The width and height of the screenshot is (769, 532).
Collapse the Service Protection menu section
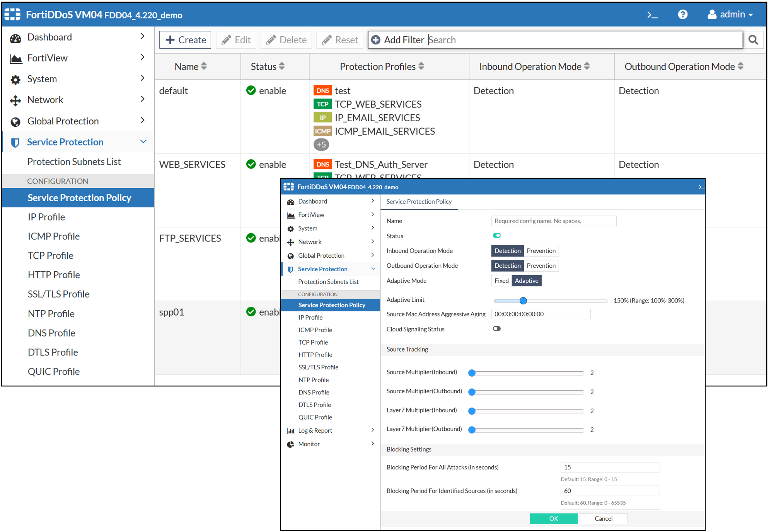coord(143,142)
